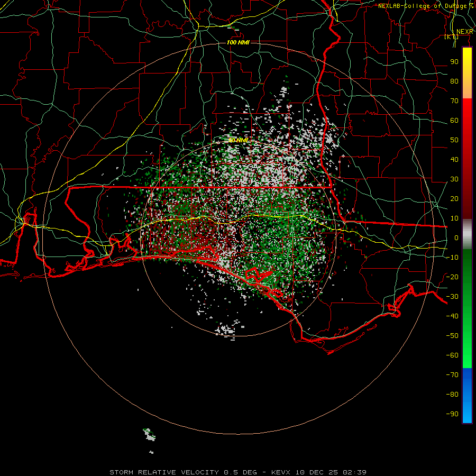Click the 80 value on velocity scale
476x476 pixels.
[454, 81]
